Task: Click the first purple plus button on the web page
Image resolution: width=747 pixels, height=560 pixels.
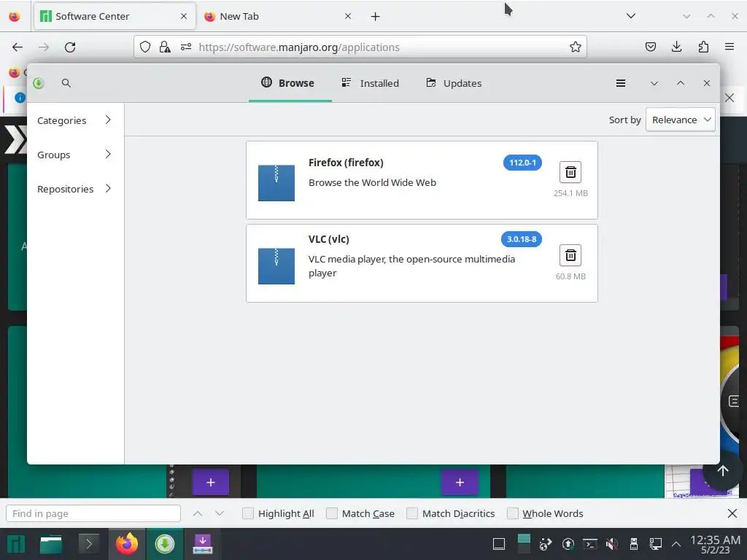Action: [211, 483]
